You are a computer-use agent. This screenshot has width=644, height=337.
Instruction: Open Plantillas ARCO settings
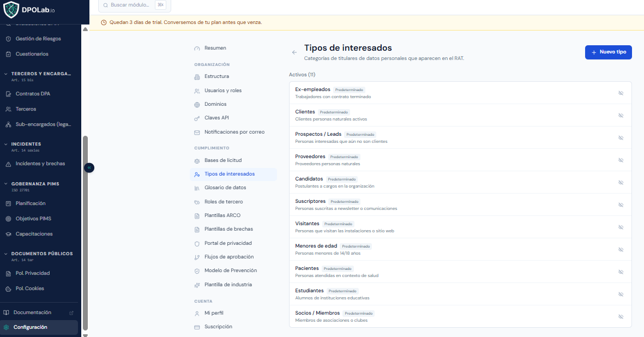pyautogui.click(x=233, y=215)
